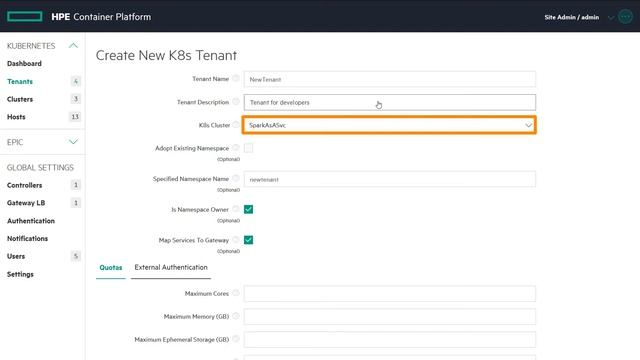Expand the EPIC sidebar section
Viewport: 640px width, 360px height.
tap(73, 142)
